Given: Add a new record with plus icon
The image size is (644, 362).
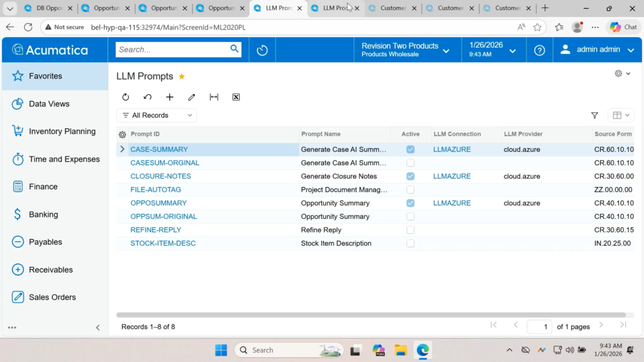Looking at the screenshot, I should (x=170, y=97).
